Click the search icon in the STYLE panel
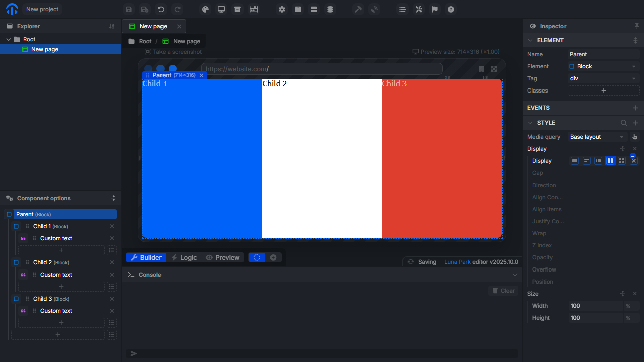This screenshot has height=362, width=644. point(623,122)
